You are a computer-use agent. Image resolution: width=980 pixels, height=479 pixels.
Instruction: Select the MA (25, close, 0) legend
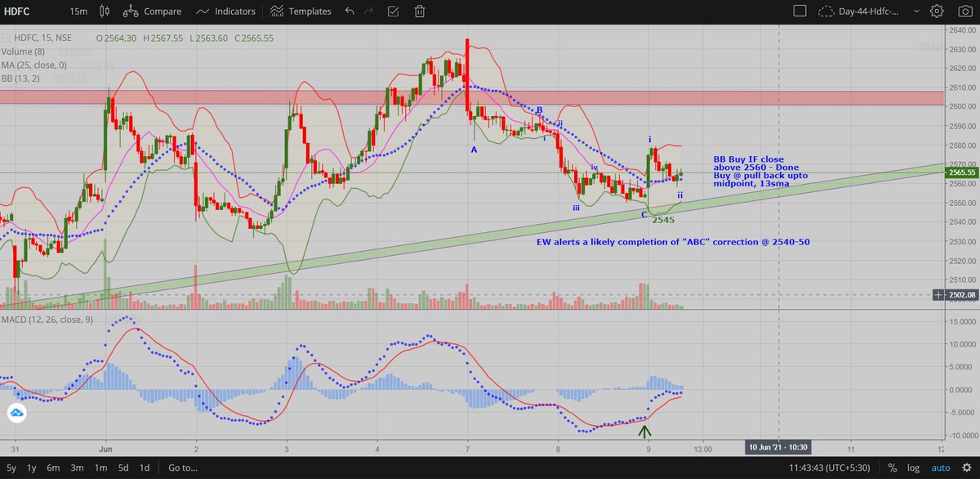[35, 65]
